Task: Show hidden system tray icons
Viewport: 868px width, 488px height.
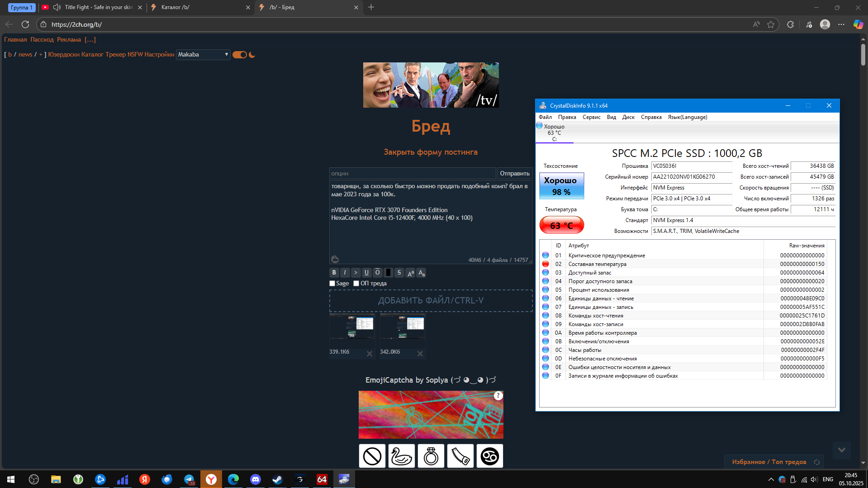Action: [771, 479]
